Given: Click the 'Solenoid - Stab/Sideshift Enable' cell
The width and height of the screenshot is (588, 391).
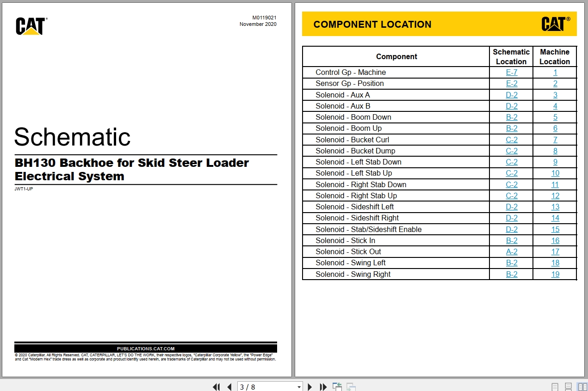Looking at the screenshot, I should (x=396, y=229).
